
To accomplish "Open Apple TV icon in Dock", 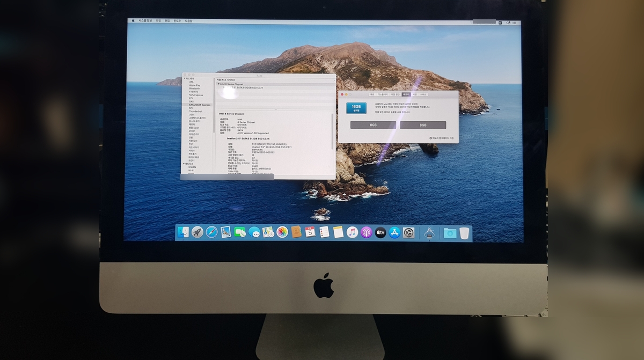I will pos(380,232).
